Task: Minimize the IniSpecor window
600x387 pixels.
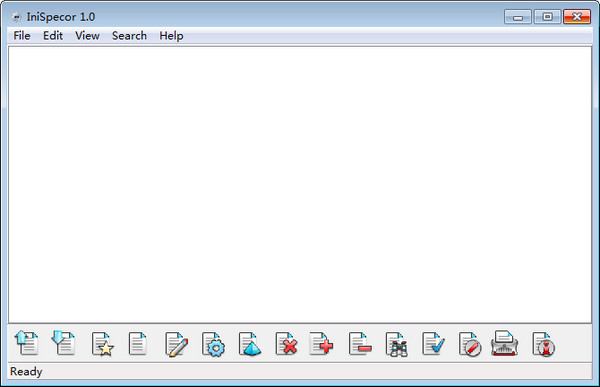Action: pyautogui.click(x=518, y=17)
